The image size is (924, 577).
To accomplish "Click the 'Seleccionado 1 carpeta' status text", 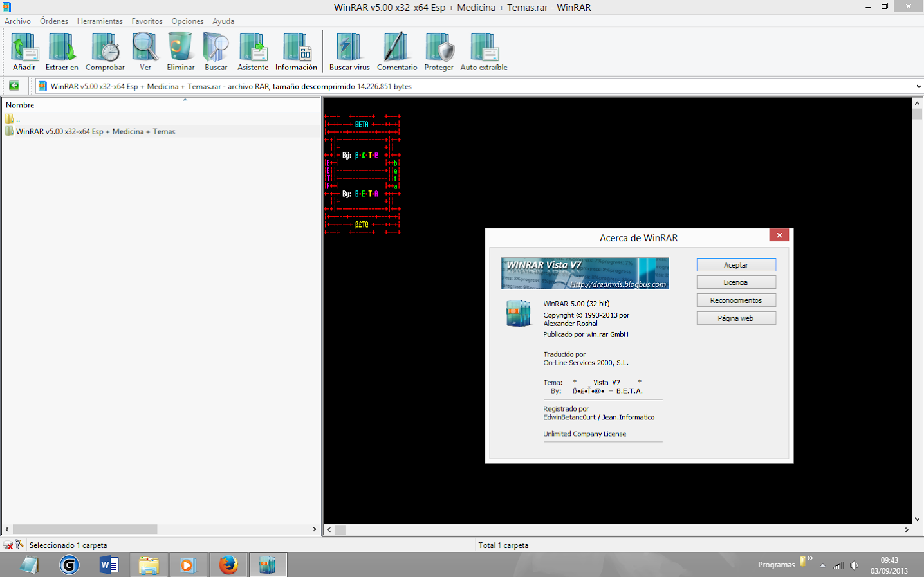I will (x=68, y=545).
